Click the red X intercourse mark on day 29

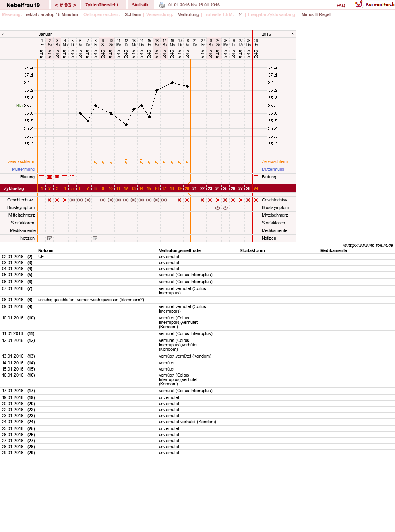click(x=256, y=200)
